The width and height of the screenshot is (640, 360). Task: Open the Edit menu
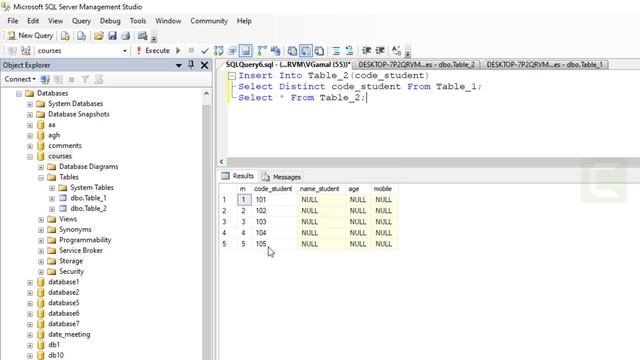[x=33, y=21]
